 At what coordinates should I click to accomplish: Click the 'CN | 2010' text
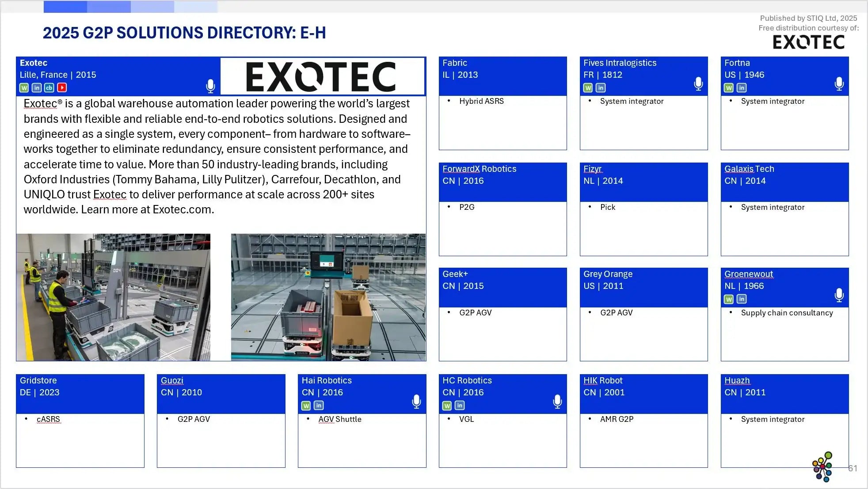[x=181, y=392]
